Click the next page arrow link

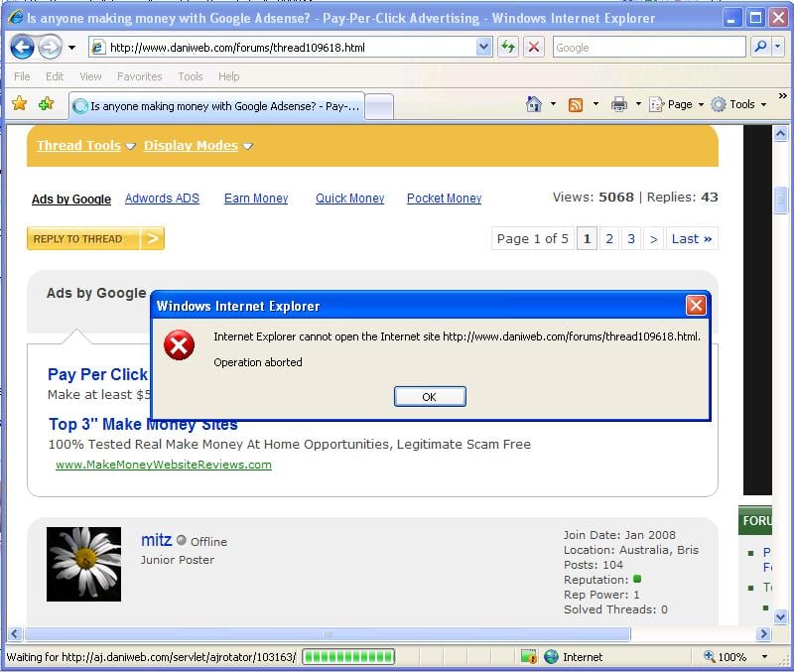pos(654,238)
